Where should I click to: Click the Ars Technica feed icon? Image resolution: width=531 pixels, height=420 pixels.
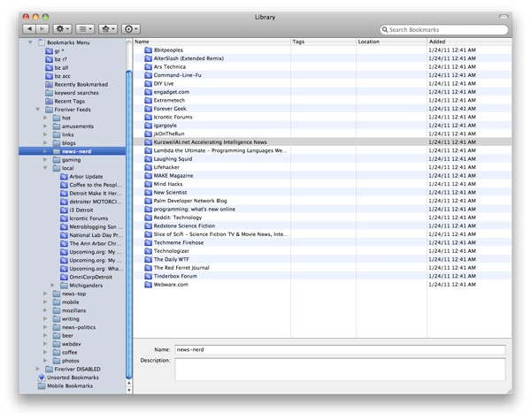148,66
